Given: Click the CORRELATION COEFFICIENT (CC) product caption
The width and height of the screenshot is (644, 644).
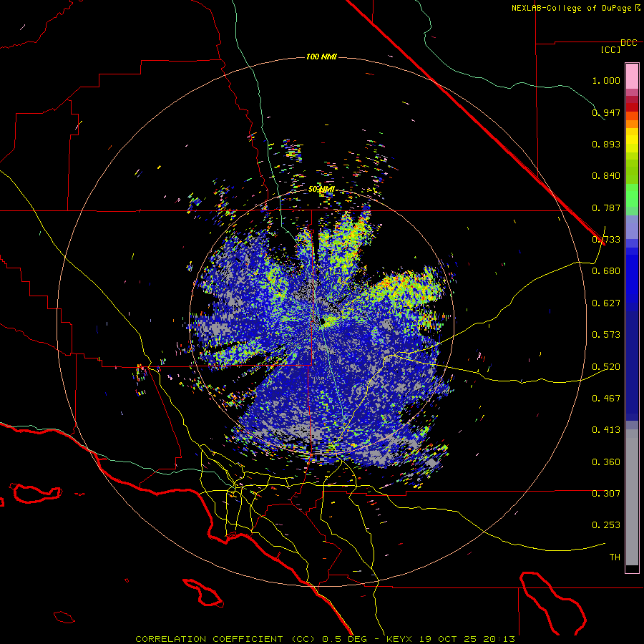Looking at the screenshot, I should (225, 639).
